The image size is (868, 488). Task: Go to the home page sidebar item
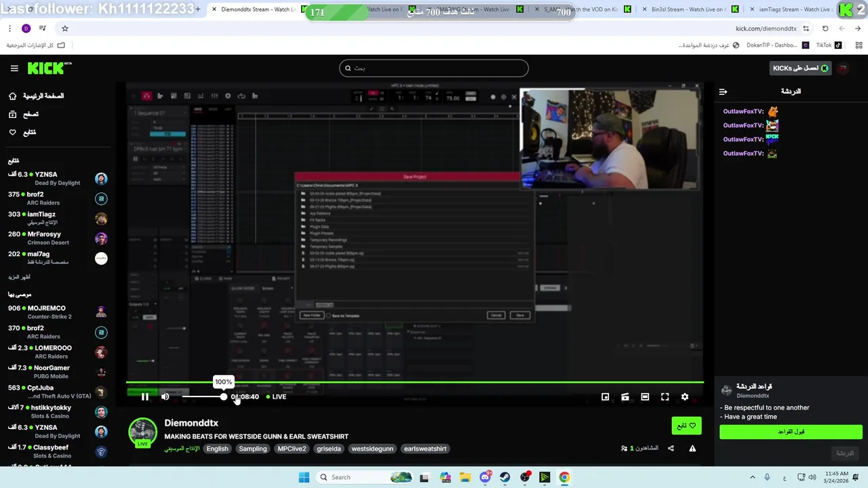point(36,96)
